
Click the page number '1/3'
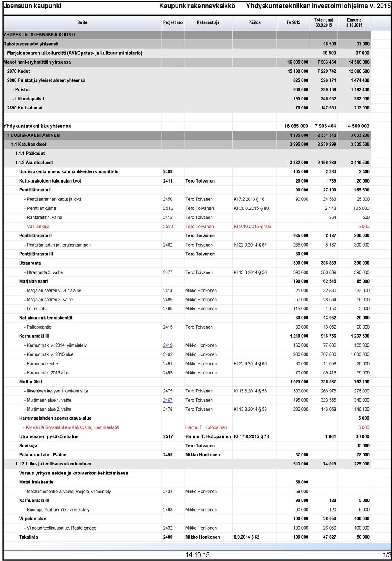(x=387, y=555)
